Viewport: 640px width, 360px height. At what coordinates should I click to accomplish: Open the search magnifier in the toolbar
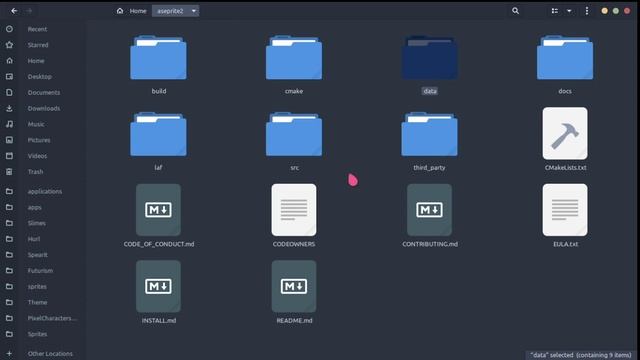click(x=516, y=11)
